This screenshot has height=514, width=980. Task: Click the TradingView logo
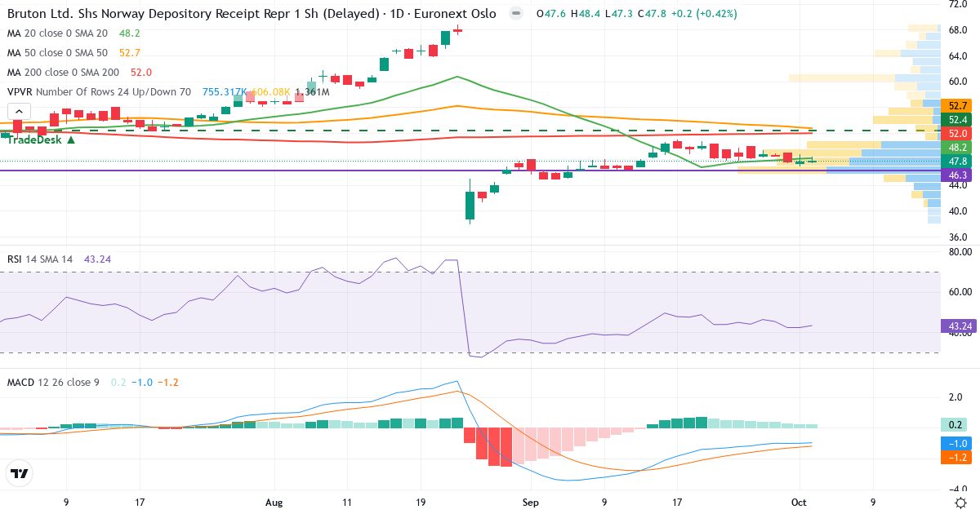point(19,473)
